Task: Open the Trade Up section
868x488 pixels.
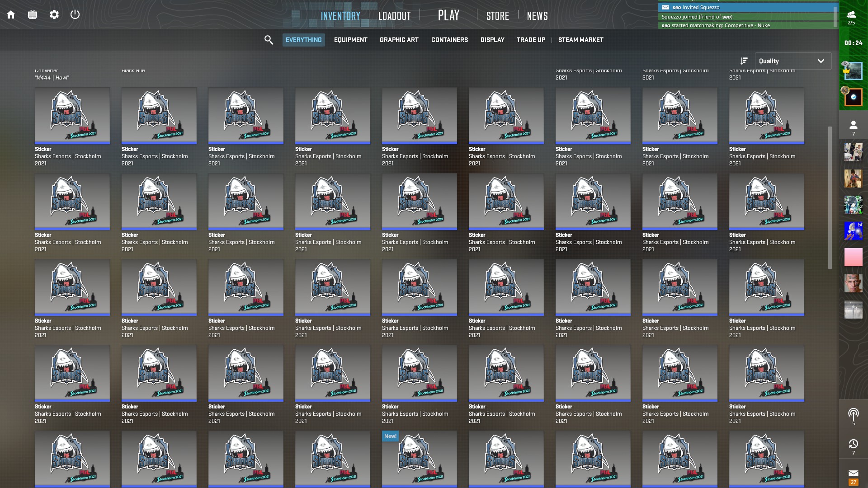Action: pos(531,40)
